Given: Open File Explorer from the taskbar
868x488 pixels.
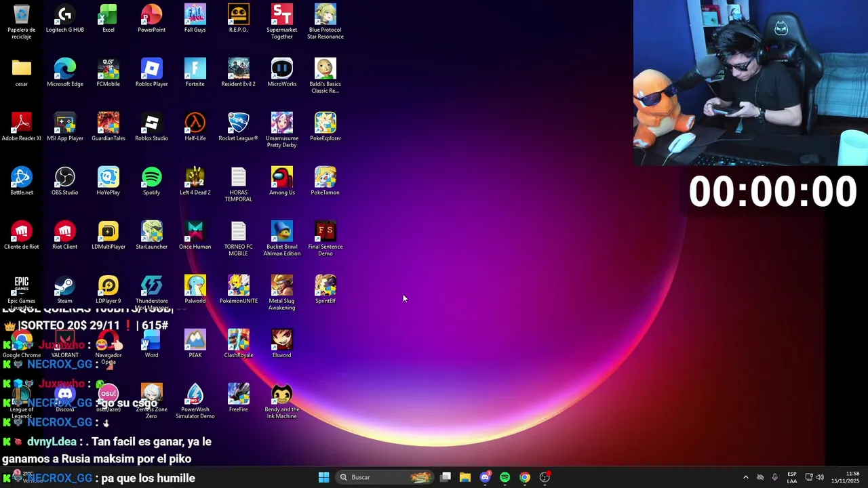Looking at the screenshot, I should click(465, 477).
